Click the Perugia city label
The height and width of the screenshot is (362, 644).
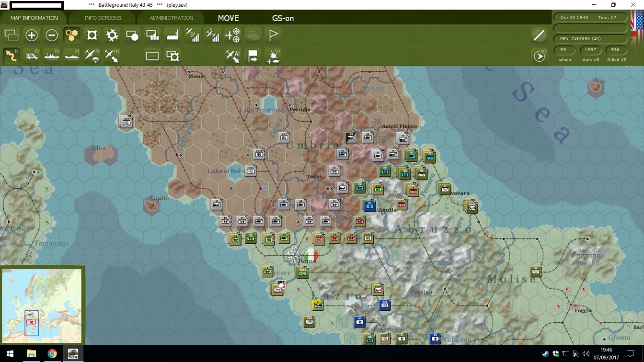tap(300, 109)
